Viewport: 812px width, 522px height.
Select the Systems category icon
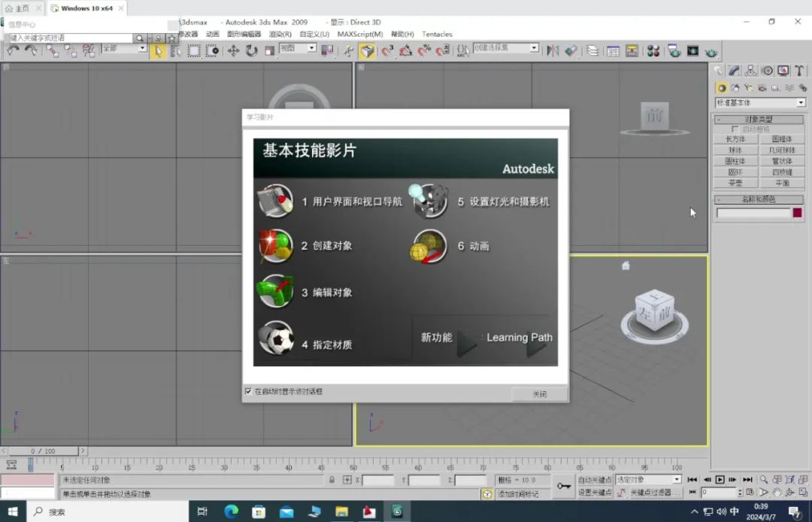point(803,88)
